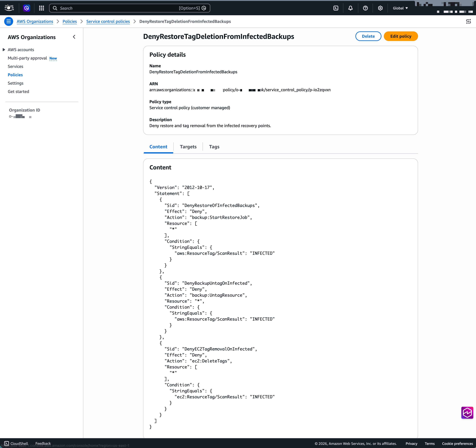The height and width of the screenshot is (448, 476).
Task: Click the New badge beside Multi-party approval
Action: tap(53, 58)
